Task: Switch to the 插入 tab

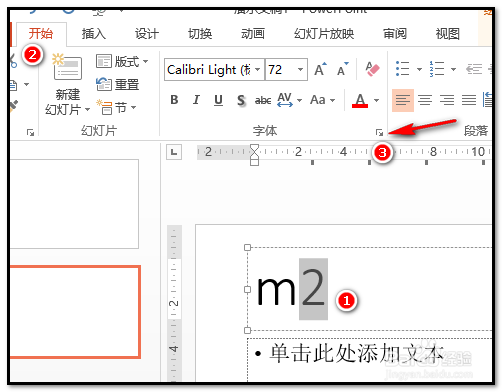Action: coord(94,34)
